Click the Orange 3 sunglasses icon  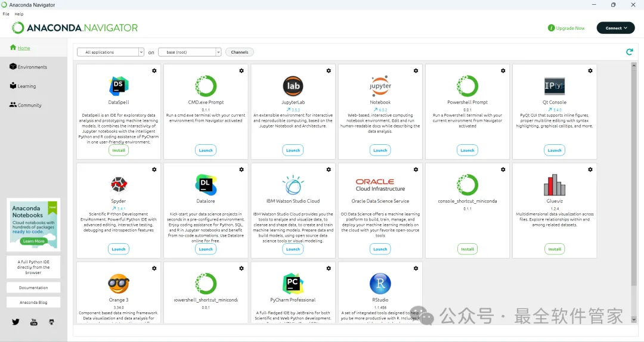(119, 284)
